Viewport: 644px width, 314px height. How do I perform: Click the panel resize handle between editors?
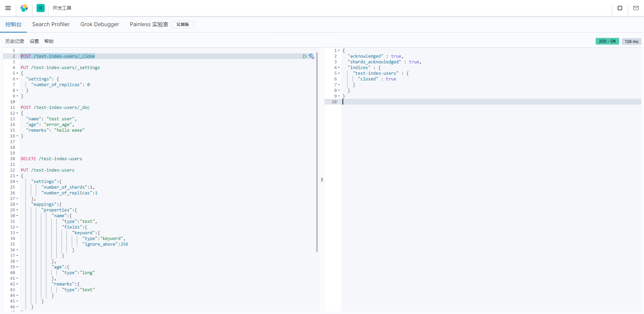pyautogui.click(x=322, y=180)
